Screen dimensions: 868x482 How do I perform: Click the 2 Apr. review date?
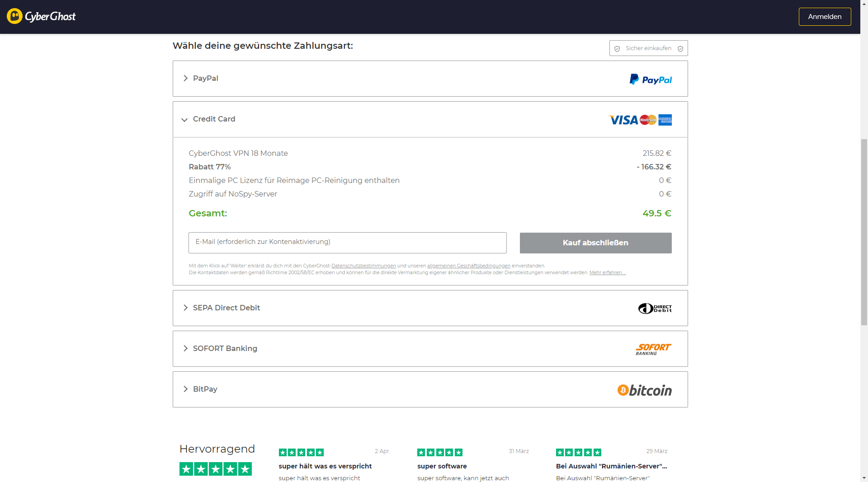coord(382,451)
